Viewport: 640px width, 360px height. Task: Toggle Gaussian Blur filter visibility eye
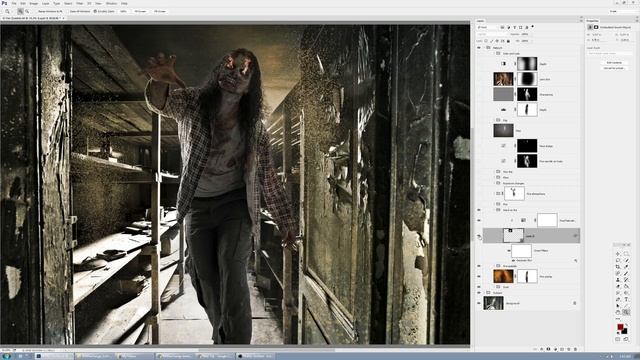pos(513,260)
